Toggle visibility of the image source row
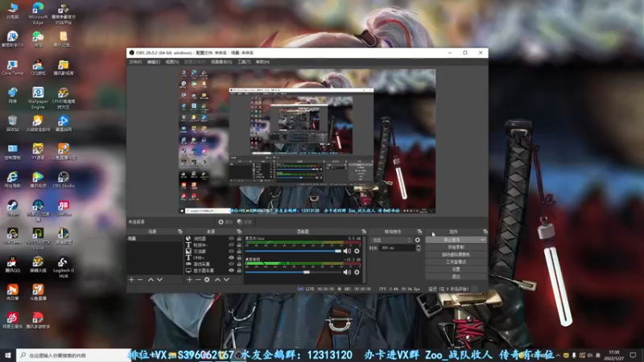644x362 pixels. (x=231, y=251)
